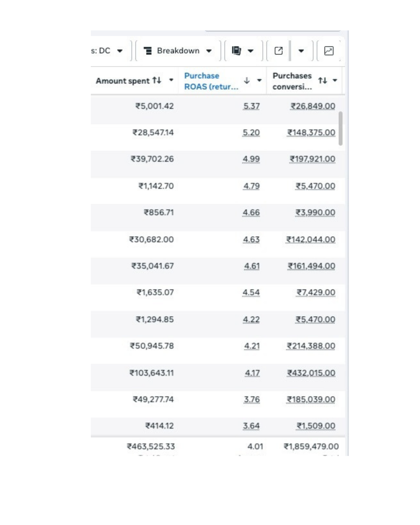Click the ₹432,015.00 conversion value

coord(311,373)
